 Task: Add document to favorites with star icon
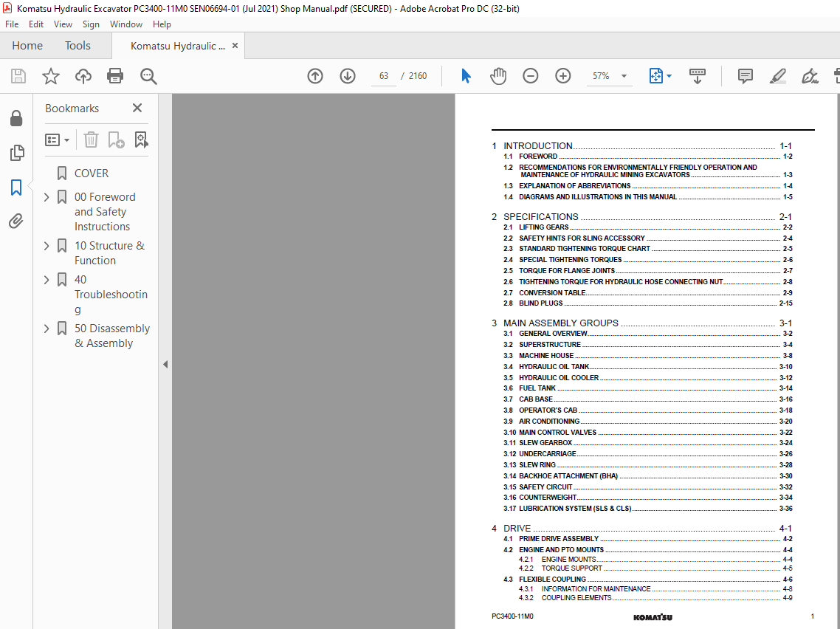(51, 76)
